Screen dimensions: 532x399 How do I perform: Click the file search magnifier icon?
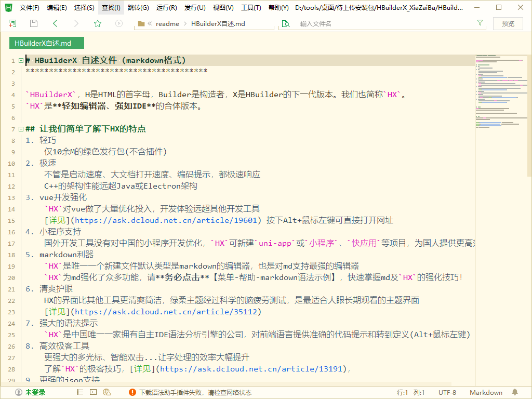click(x=286, y=23)
